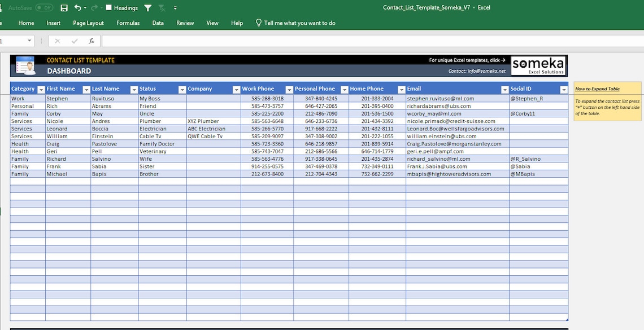Screen dimensions: 644x330
Task: Save the workbook with the Save icon
Action: pyautogui.click(x=63, y=8)
